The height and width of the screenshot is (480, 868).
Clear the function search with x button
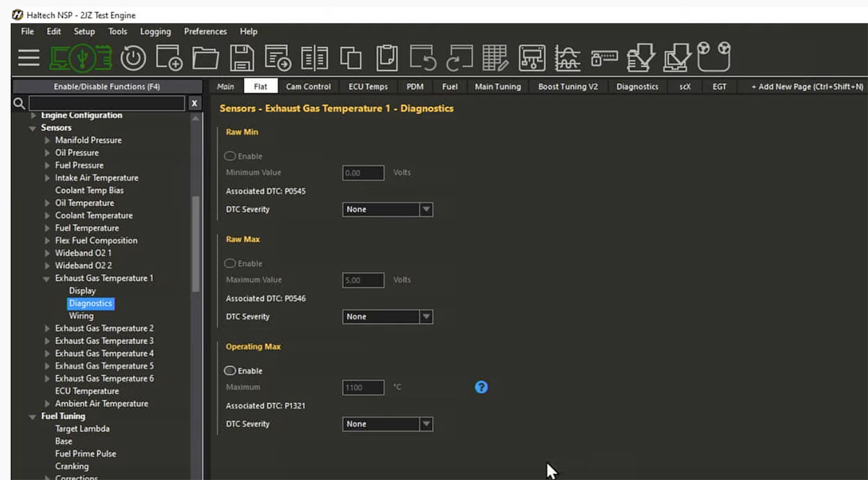coord(194,103)
